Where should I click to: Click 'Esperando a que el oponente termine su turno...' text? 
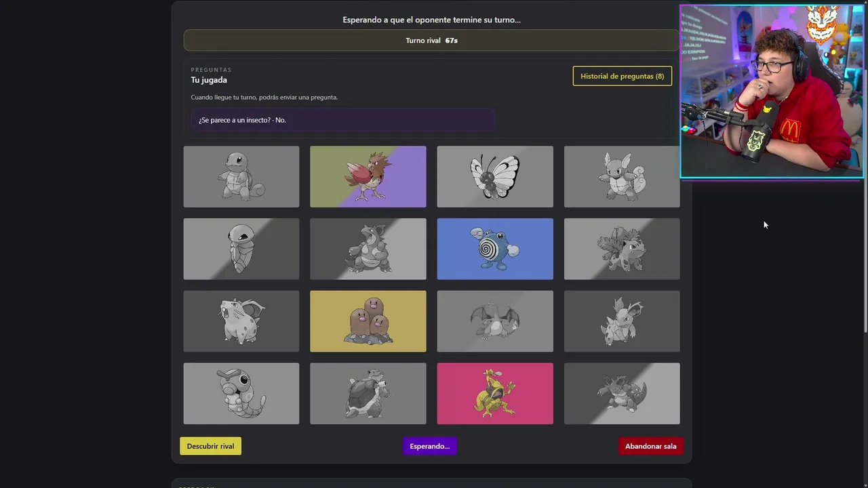431,20
